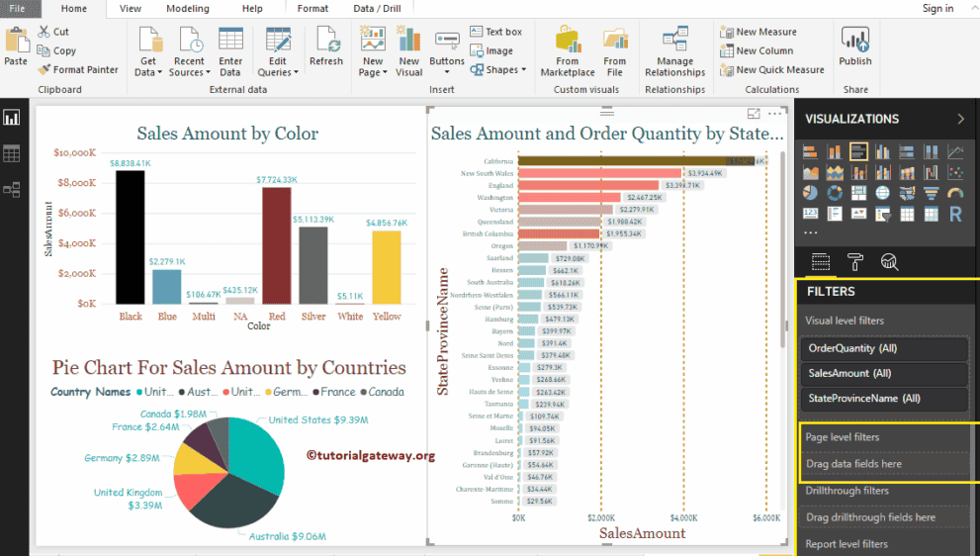
Task: Switch to Data view in left sidebar
Action: pyautogui.click(x=12, y=153)
